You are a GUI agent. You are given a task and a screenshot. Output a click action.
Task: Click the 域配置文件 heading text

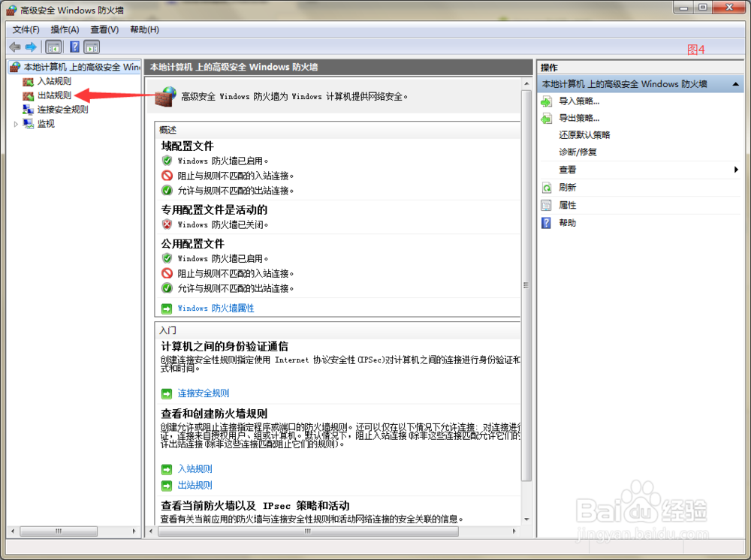point(187,146)
